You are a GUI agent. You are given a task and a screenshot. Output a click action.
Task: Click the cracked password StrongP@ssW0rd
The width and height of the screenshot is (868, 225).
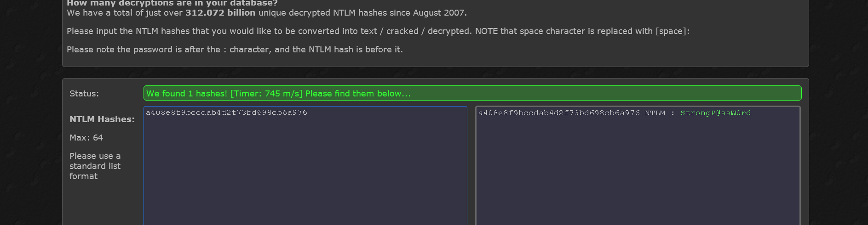point(715,113)
